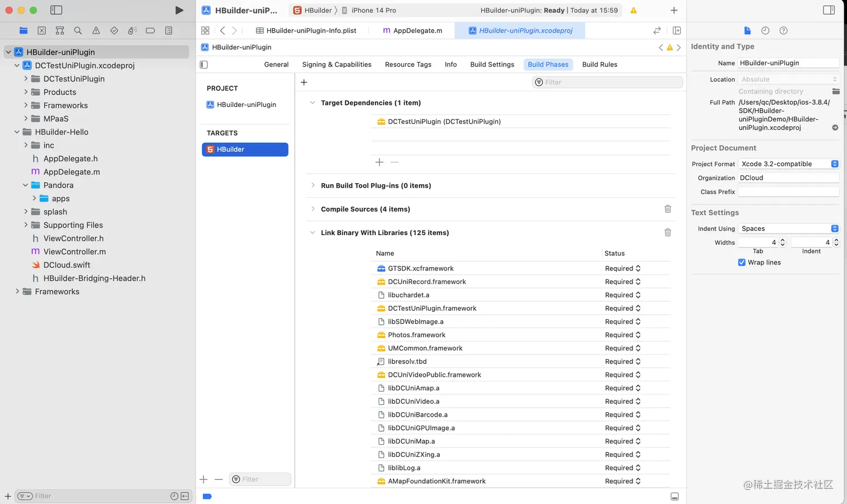
Task: Switch to the General tab
Action: pyautogui.click(x=276, y=64)
